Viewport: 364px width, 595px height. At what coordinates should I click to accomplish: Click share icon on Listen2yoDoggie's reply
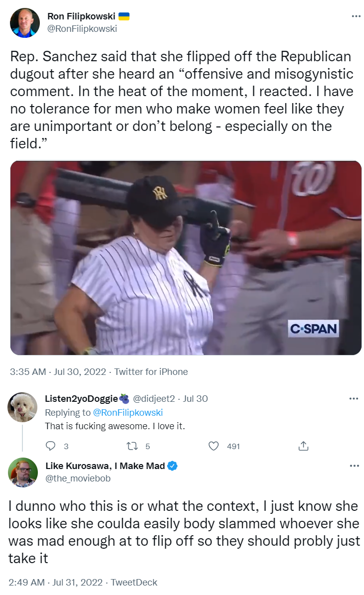(x=303, y=446)
